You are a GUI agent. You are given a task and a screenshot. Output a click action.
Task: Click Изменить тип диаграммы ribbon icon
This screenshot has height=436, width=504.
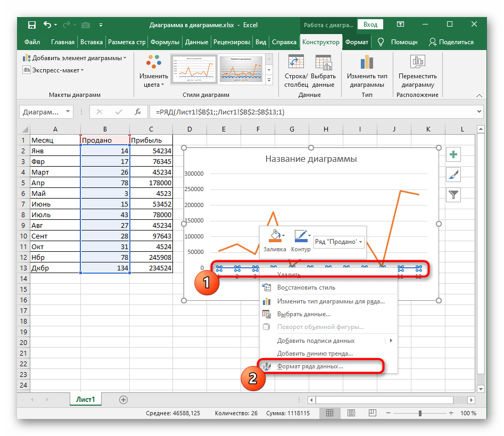(x=367, y=71)
